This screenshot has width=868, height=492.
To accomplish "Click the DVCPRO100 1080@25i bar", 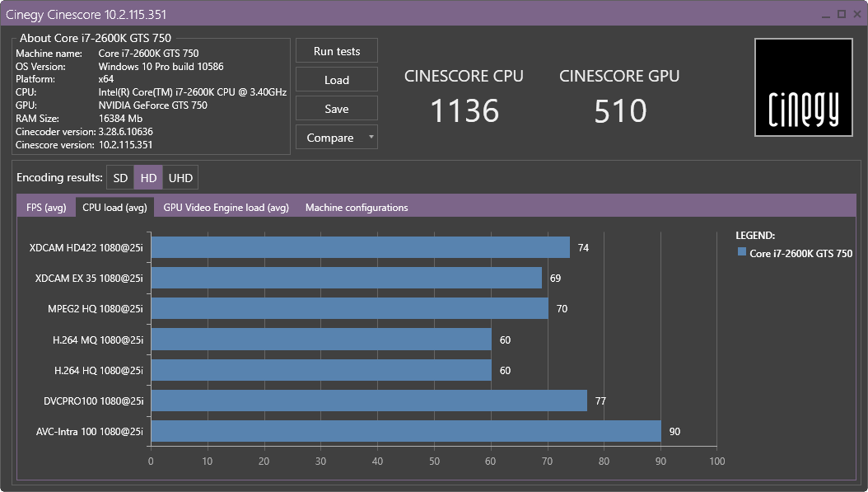I will coord(369,401).
